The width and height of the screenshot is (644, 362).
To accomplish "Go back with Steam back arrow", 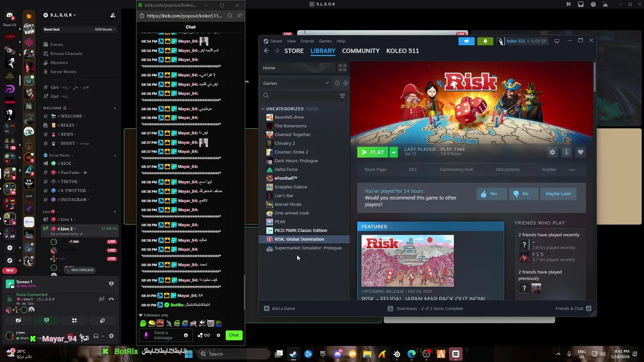I will 266,51.
